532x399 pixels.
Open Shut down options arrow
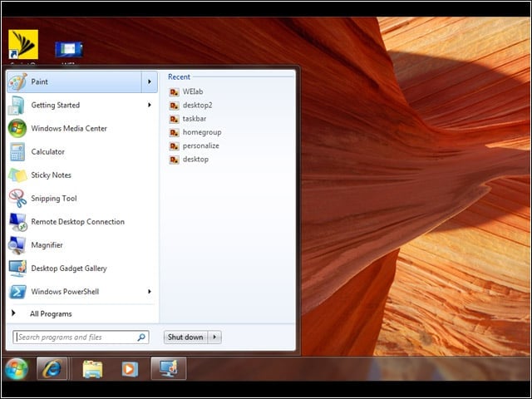(214, 337)
